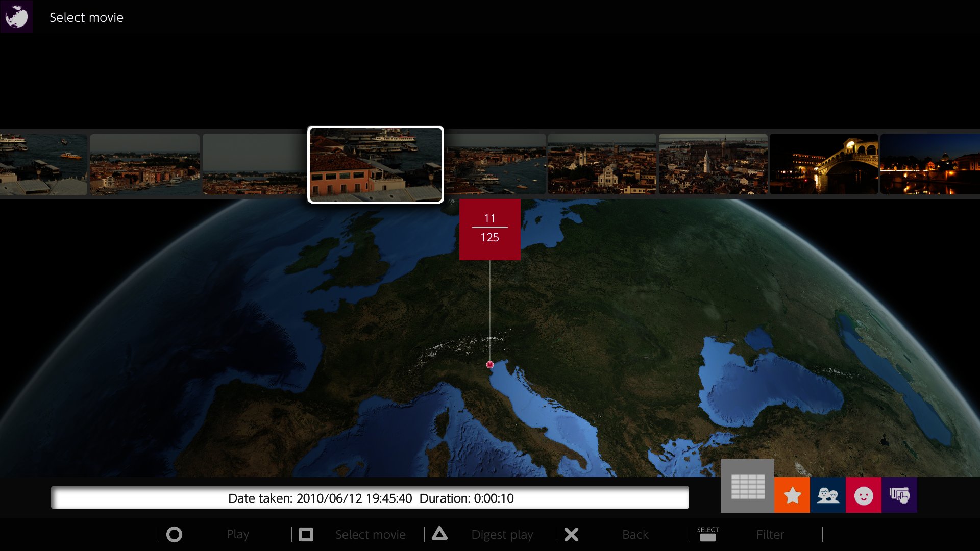The height and width of the screenshot is (551, 980).
Task: Select the bell tower cityscape thumbnail
Action: click(713, 164)
